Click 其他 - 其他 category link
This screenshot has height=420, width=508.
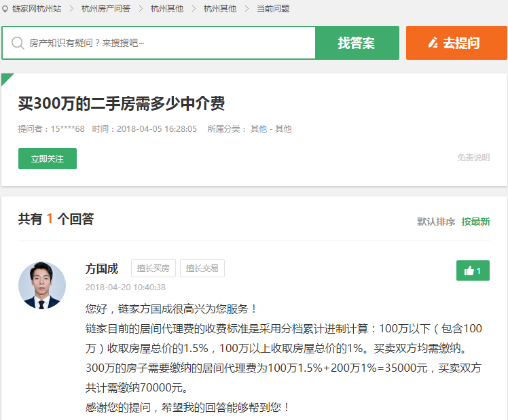271,129
